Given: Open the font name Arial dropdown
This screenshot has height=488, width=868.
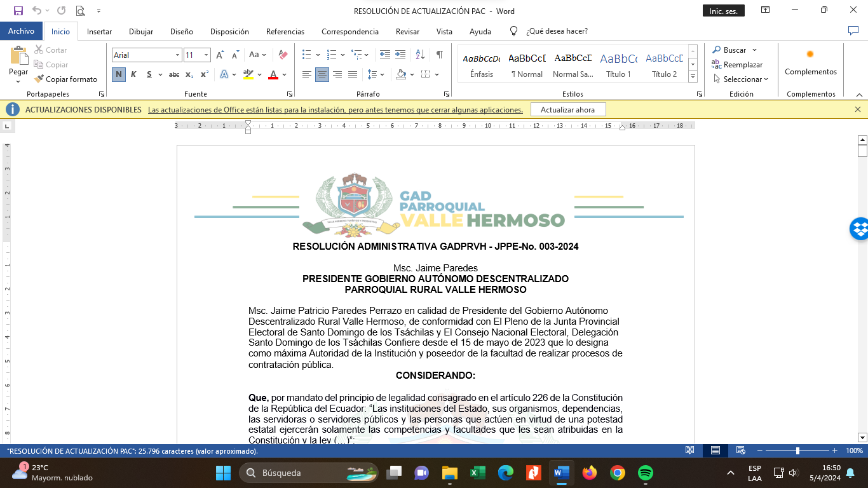Looking at the screenshot, I should point(177,55).
